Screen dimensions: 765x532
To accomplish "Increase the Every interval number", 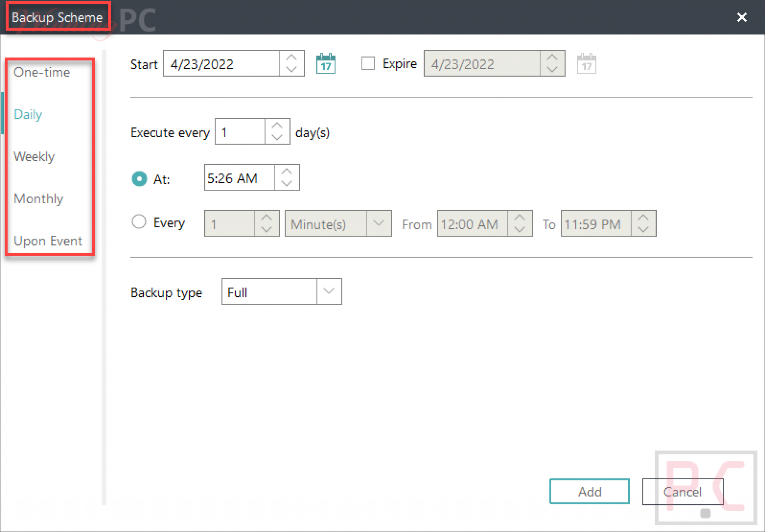I will [266, 217].
